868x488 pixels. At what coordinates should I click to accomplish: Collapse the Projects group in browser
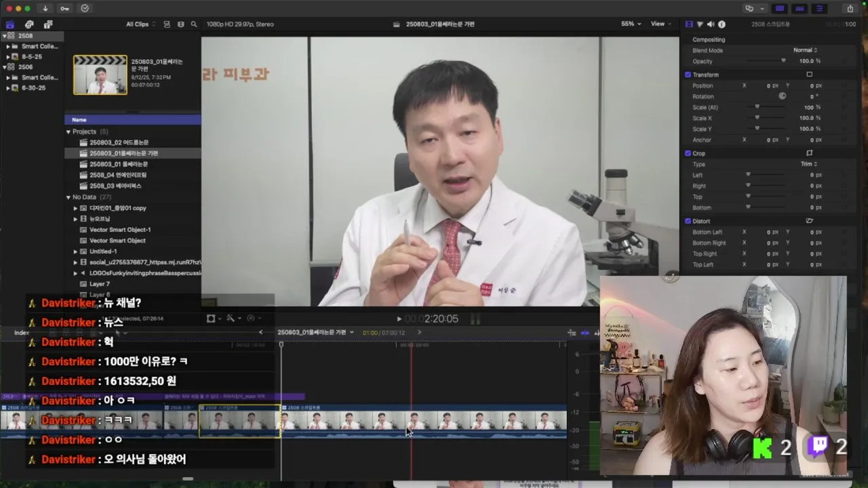click(x=68, y=131)
